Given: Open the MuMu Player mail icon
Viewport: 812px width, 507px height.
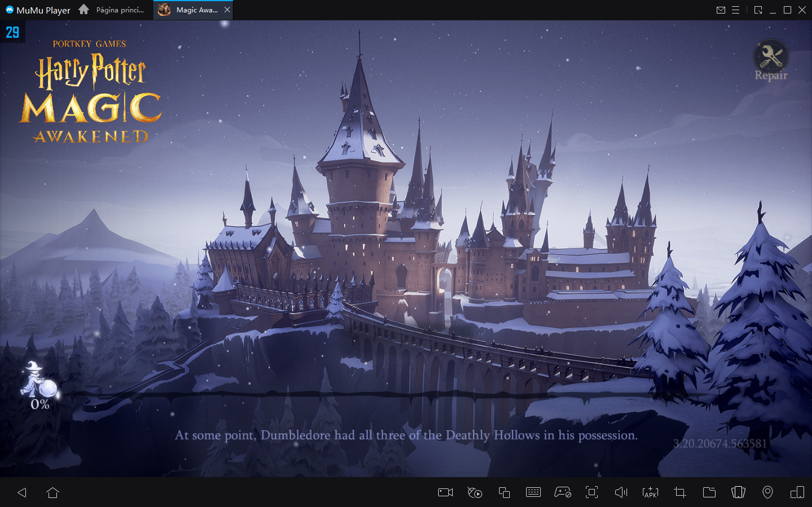Looking at the screenshot, I should click(721, 10).
